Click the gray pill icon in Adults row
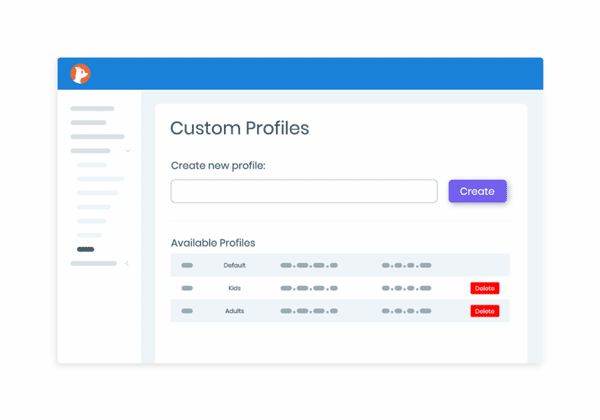The height and width of the screenshot is (420, 600). click(187, 311)
